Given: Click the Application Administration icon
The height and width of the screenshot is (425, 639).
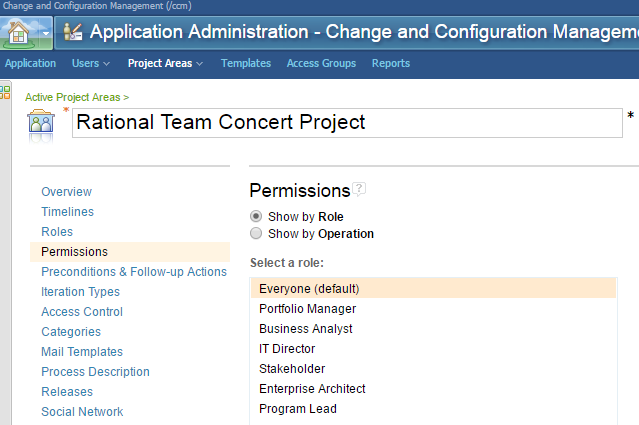Looking at the screenshot, I should pyautogui.click(x=72, y=32).
